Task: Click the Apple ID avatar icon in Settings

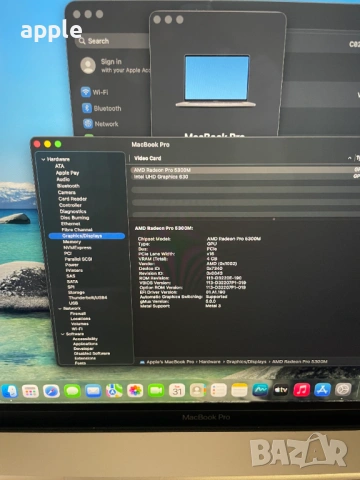Action: click(x=88, y=65)
